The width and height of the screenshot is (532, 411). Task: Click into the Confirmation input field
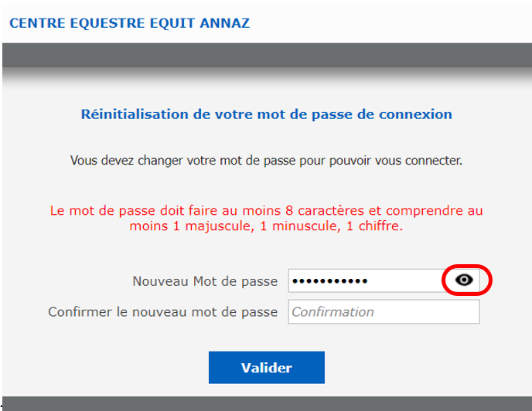click(384, 311)
